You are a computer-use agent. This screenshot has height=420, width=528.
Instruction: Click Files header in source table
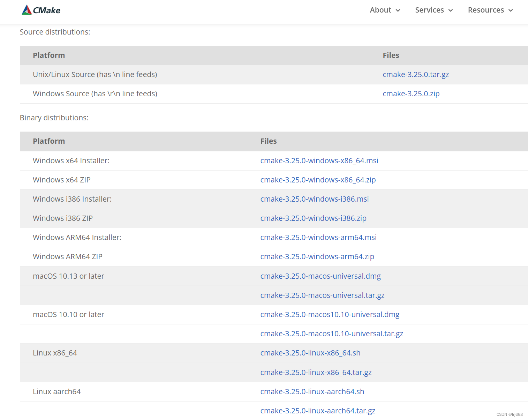pyautogui.click(x=391, y=55)
